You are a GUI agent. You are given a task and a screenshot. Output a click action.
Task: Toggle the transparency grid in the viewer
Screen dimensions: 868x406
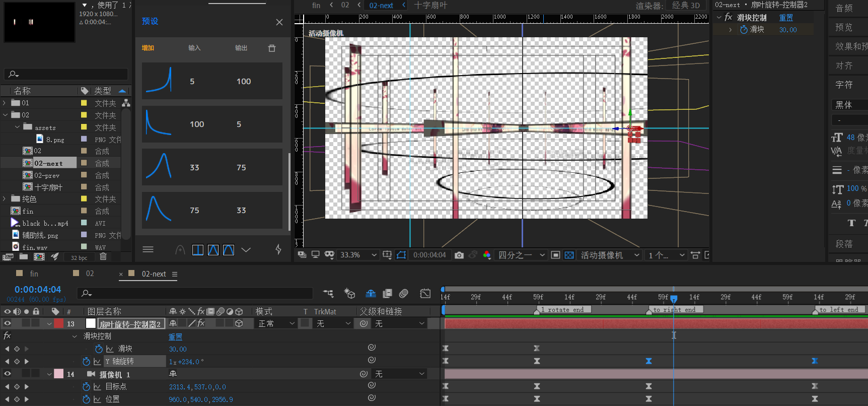coord(569,255)
